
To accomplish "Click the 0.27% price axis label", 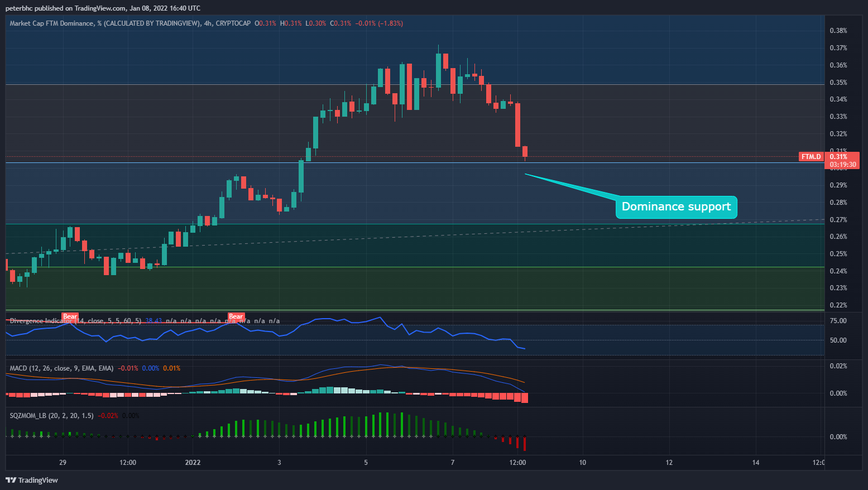I will click(x=838, y=220).
